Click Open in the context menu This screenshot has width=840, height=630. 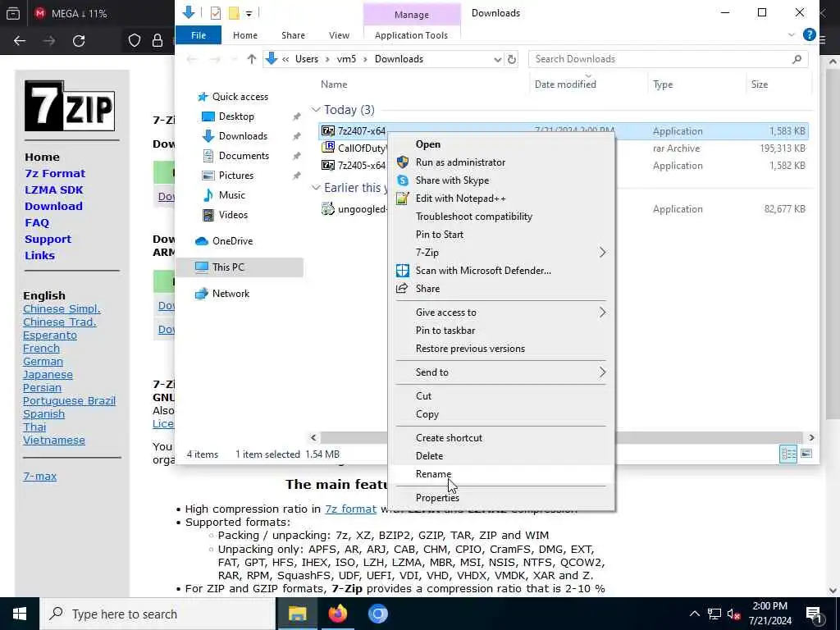(x=501, y=144)
